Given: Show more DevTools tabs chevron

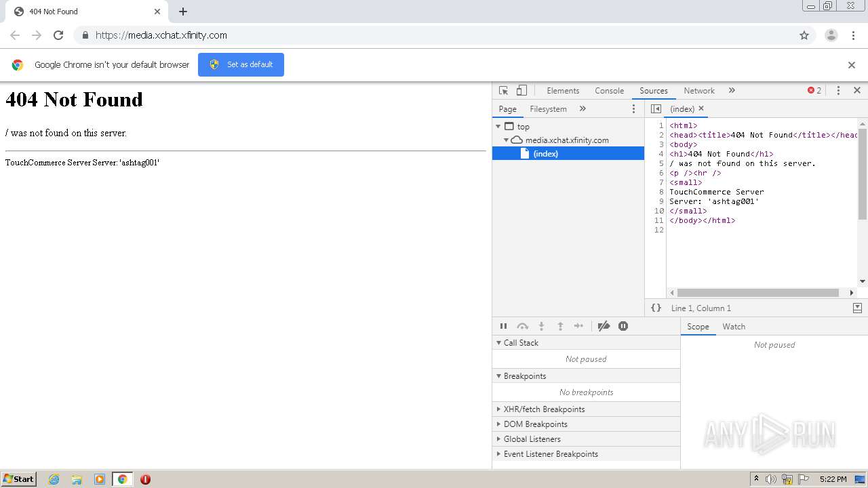Looking at the screenshot, I should 732,90.
